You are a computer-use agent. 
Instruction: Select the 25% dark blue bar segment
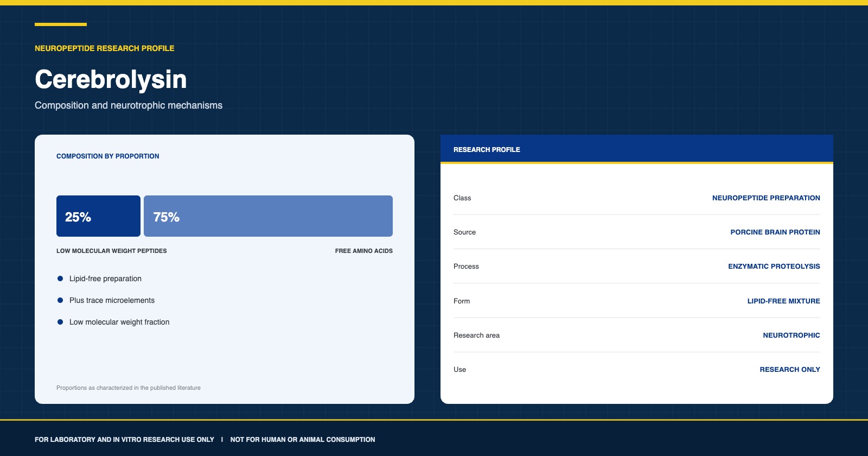coord(98,216)
